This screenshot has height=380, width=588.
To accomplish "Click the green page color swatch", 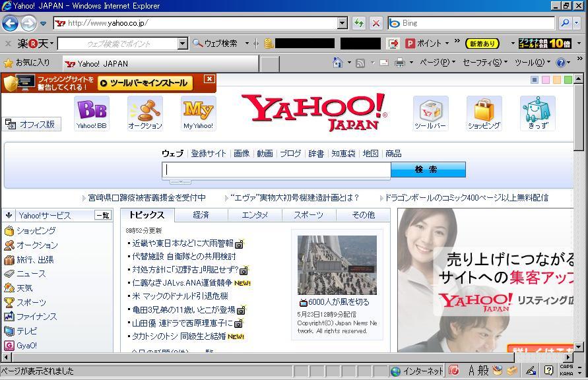I will (x=568, y=79).
